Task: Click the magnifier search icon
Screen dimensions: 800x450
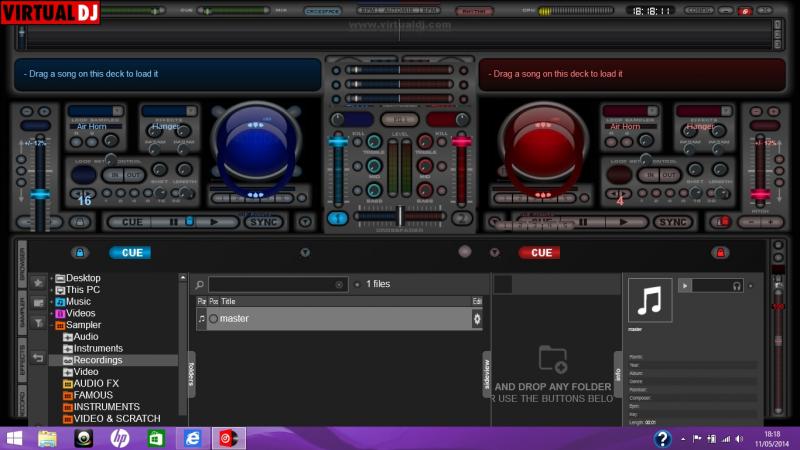Action: point(199,284)
